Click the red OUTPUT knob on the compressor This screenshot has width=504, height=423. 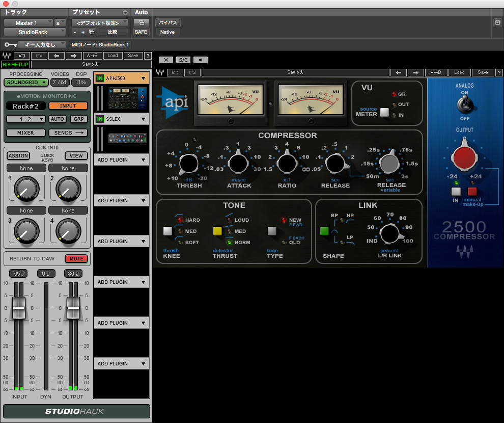464,157
